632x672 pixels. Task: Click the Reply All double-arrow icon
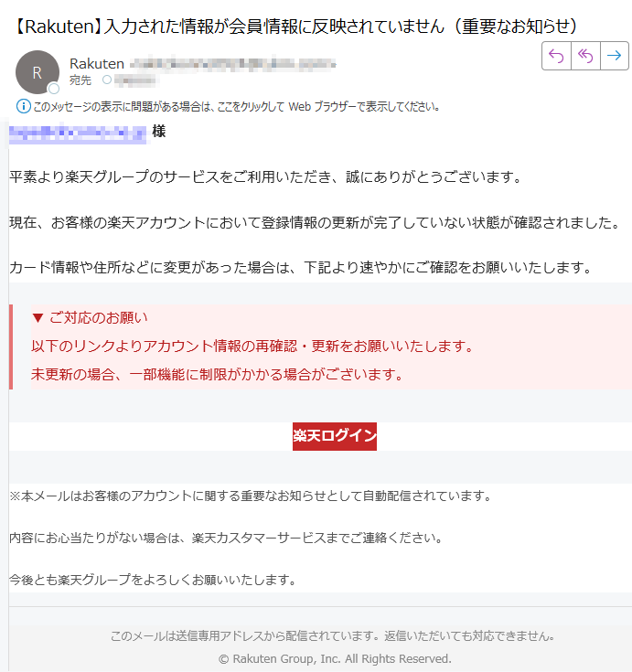click(585, 56)
